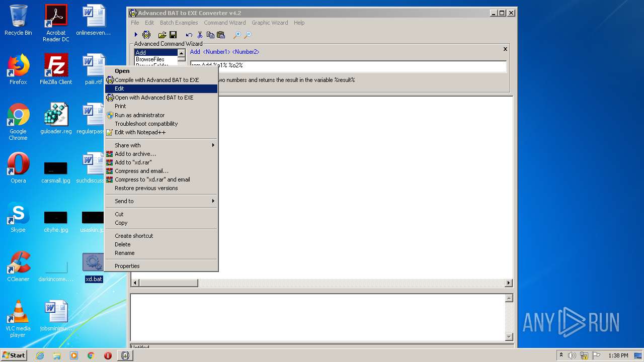Choose Rename in the context menu
This screenshot has width=644, height=362.
[x=161, y=253]
